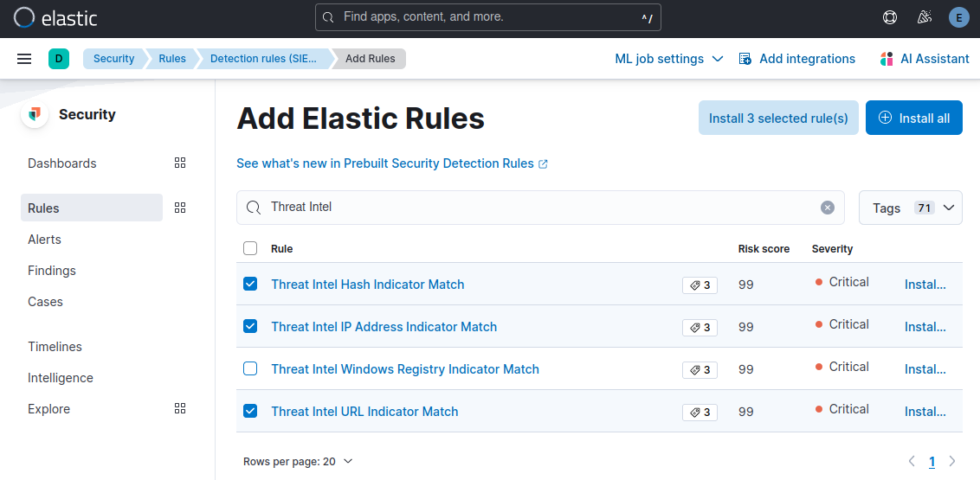Screen dimensions: 980x480
Task: Open Dashboards submenu grid icon
Action: point(180,163)
